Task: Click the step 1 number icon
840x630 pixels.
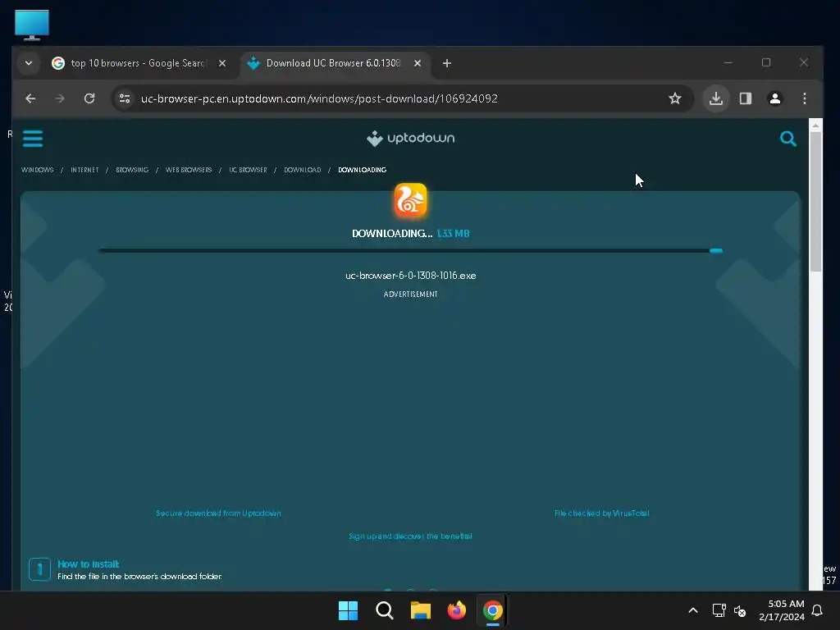Action: coord(39,569)
